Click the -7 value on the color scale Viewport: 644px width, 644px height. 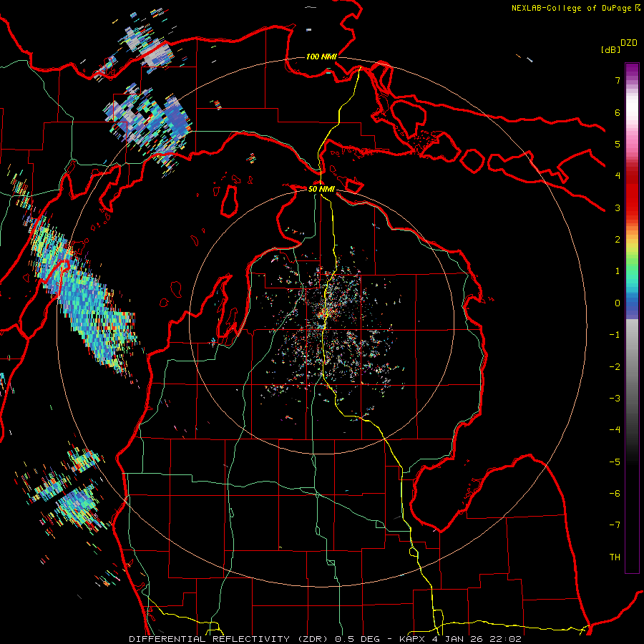coord(615,525)
